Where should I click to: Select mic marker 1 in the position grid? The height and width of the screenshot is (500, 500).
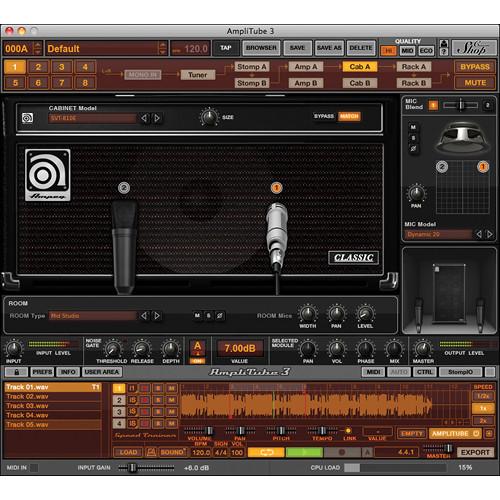(x=483, y=166)
